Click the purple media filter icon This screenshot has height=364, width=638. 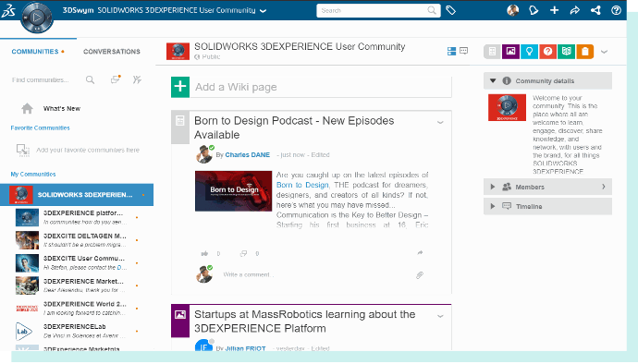510,51
